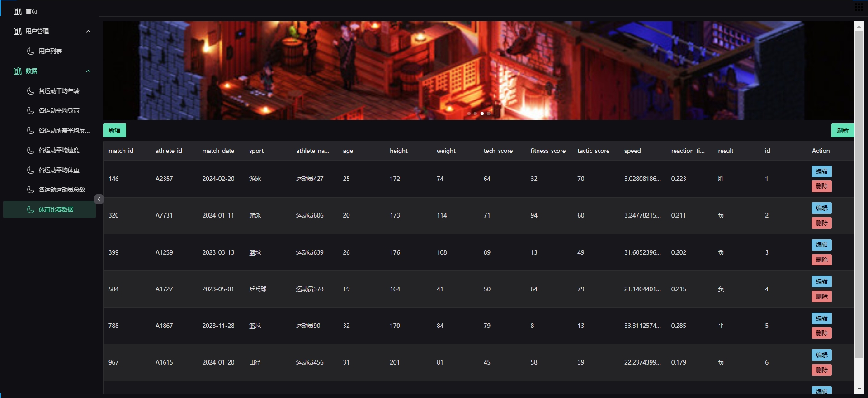Click the match_date column header
Screen dimensions: 868x398
tap(218, 151)
